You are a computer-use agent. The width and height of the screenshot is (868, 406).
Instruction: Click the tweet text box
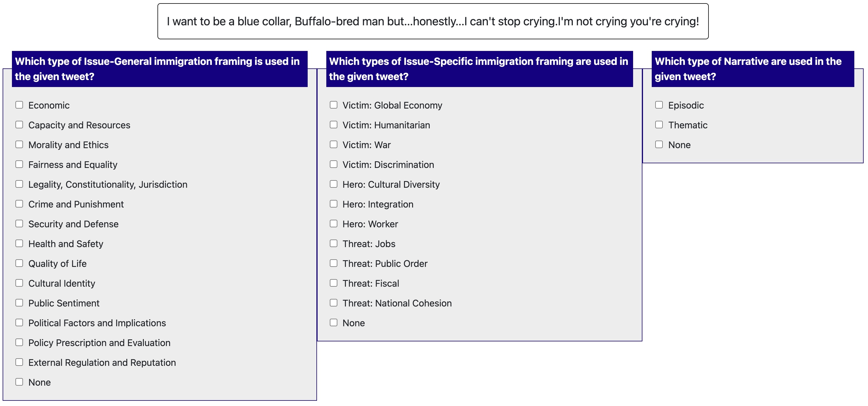pyautogui.click(x=433, y=21)
